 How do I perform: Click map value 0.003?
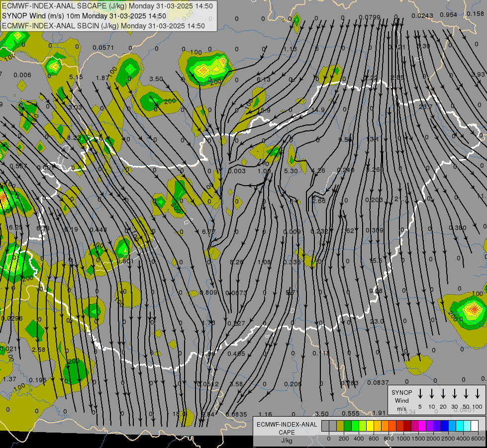(x=237, y=171)
